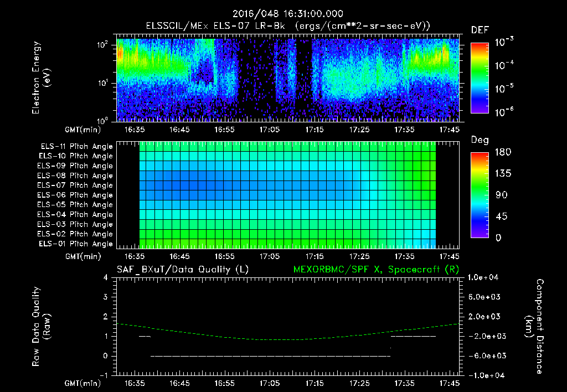Select the ELS-06 Pitch Angle label
This screenshot has width=567, height=392.
(x=75, y=195)
